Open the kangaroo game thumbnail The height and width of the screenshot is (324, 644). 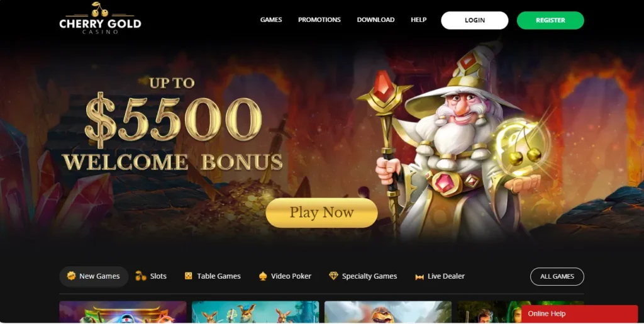click(255, 312)
